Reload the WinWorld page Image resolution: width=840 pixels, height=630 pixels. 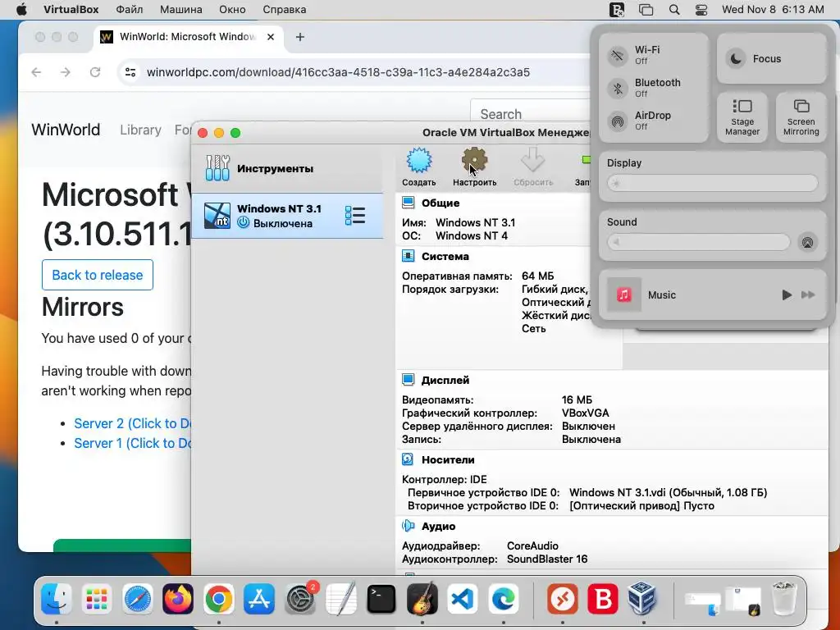[x=95, y=72]
